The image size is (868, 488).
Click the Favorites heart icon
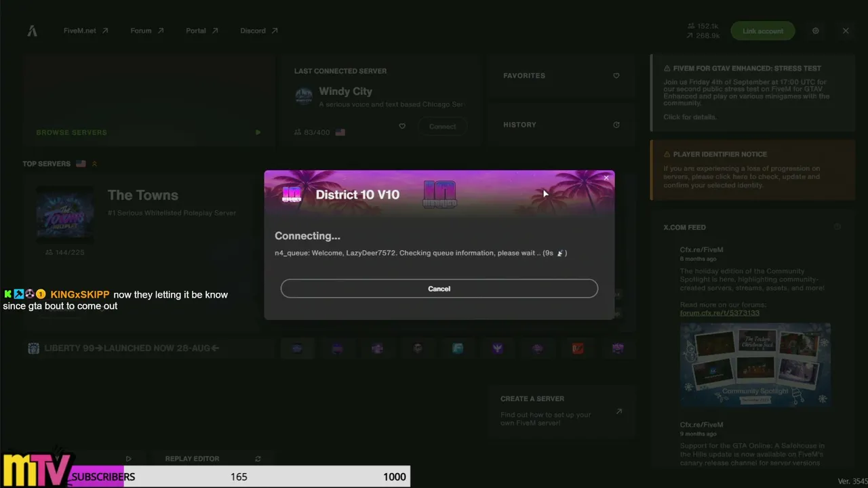(616, 75)
